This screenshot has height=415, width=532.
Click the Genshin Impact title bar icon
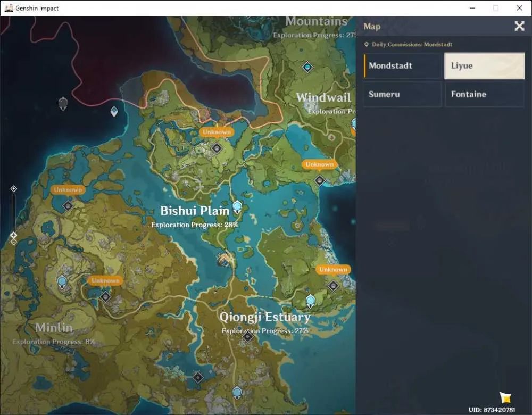9,8
